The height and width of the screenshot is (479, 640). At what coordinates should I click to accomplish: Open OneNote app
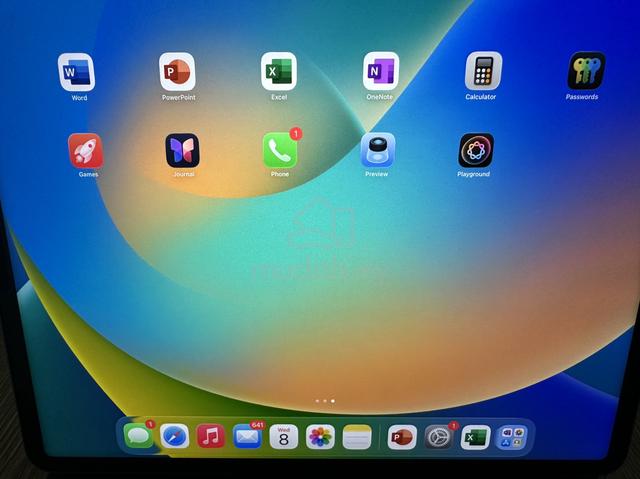pyautogui.click(x=380, y=71)
